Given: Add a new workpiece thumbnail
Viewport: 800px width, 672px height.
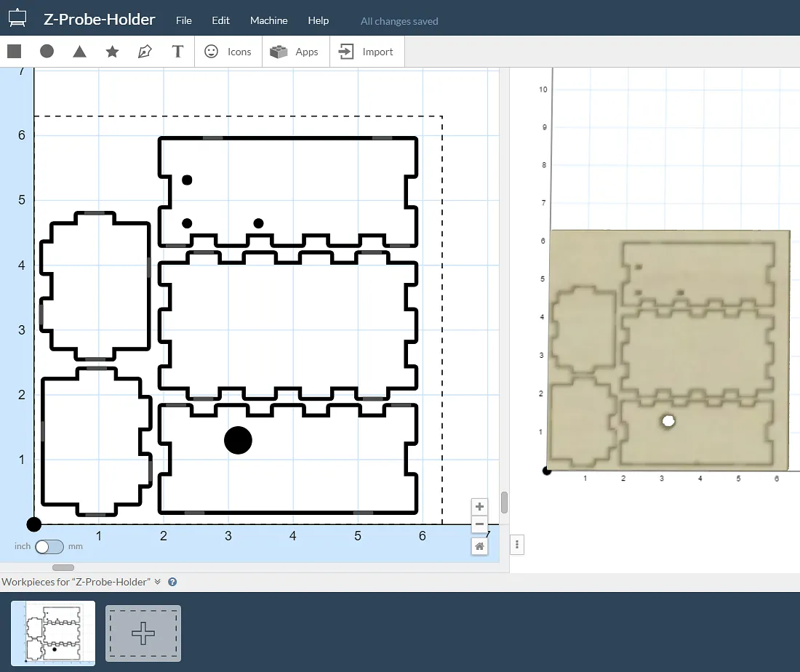Looking at the screenshot, I should coord(143,633).
